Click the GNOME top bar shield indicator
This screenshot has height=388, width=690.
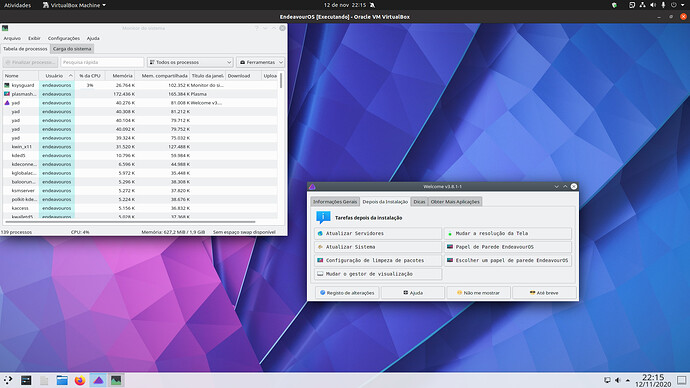pyautogui.click(x=614, y=5)
